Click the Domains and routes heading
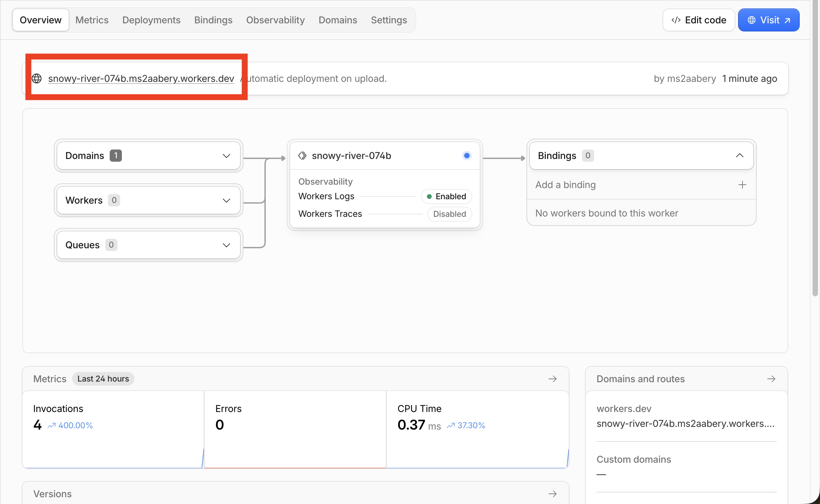The width and height of the screenshot is (820, 504). [x=641, y=379]
